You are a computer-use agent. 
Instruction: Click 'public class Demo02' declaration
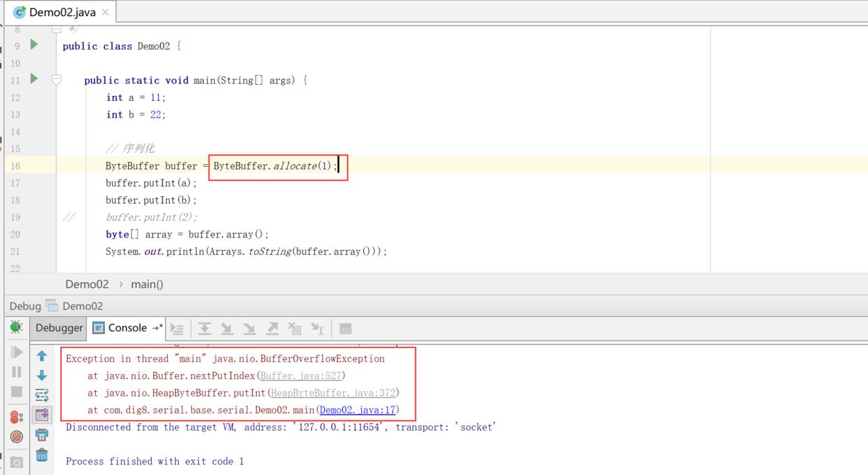click(122, 46)
